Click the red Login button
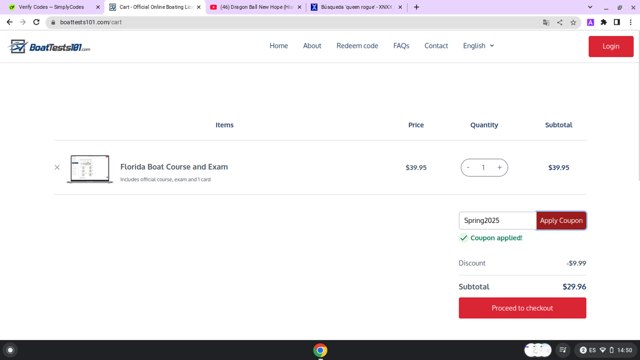Screen dimensions: 640x360 pyautogui.click(x=611, y=47)
